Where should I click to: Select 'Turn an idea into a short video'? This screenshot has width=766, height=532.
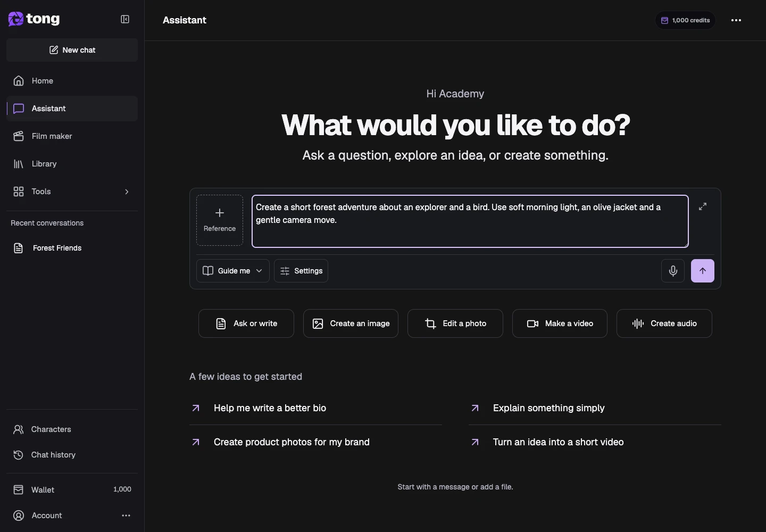coord(595,442)
